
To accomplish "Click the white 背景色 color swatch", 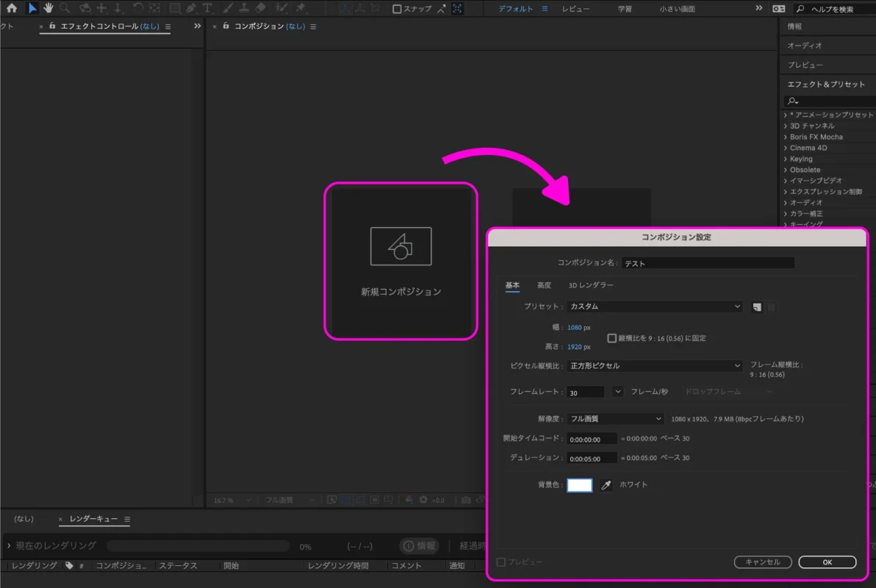I will (x=579, y=485).
